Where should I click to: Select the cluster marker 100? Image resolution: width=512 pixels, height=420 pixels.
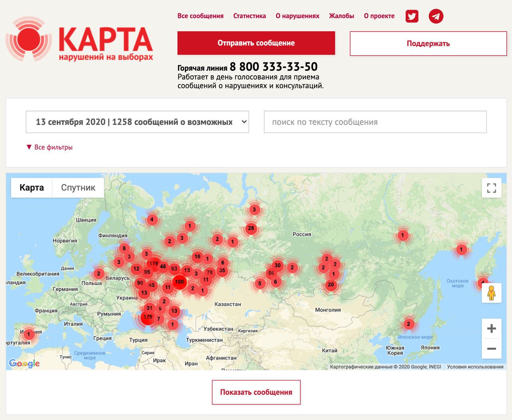click(179, 282)
